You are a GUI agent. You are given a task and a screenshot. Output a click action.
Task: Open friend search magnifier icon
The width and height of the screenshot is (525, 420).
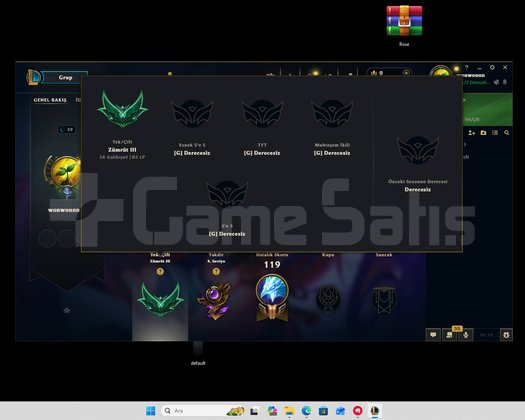507,133
